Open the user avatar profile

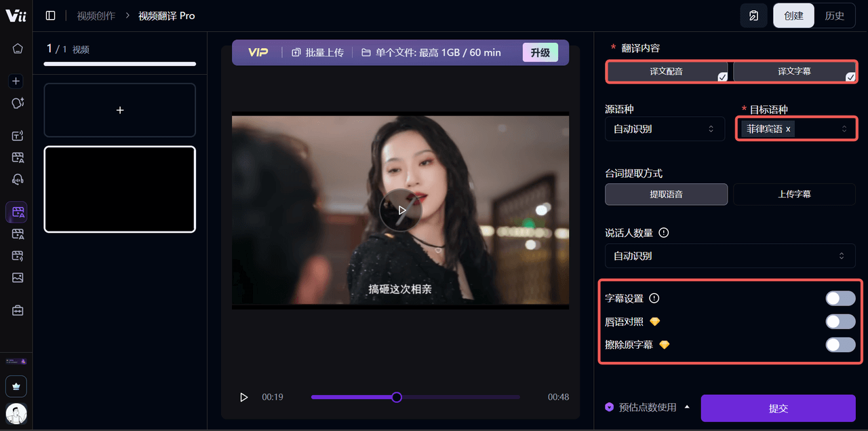point(16,413)
